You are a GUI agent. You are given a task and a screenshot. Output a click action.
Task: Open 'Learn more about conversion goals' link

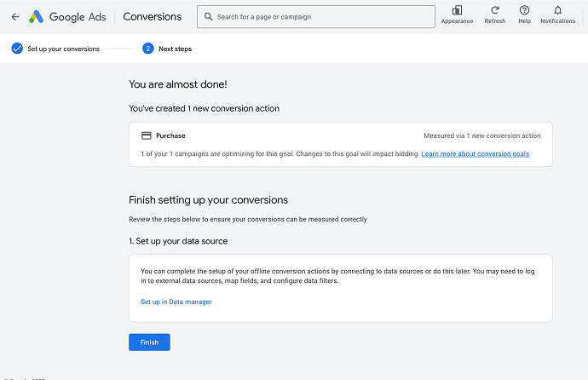point(476,153)
